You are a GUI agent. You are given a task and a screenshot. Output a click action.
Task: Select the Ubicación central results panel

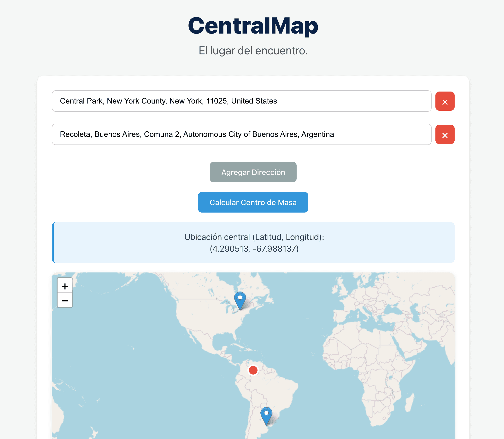point(253,243)
